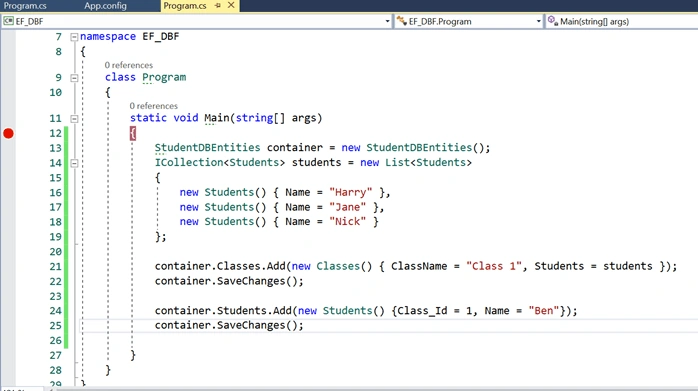Open the App.config tab
The height and width of the screenshot is (391, 698).
click(106, 6)
